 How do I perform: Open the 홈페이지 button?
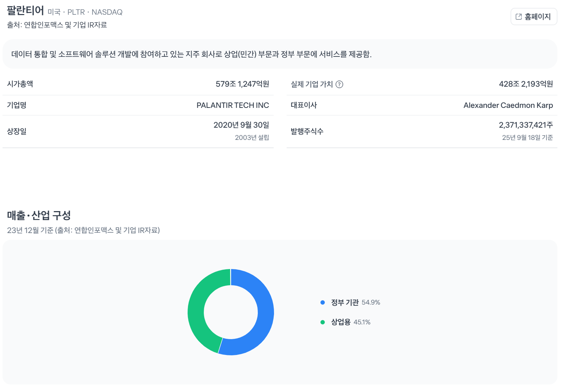pyautogui.click(x=534, y=17)
